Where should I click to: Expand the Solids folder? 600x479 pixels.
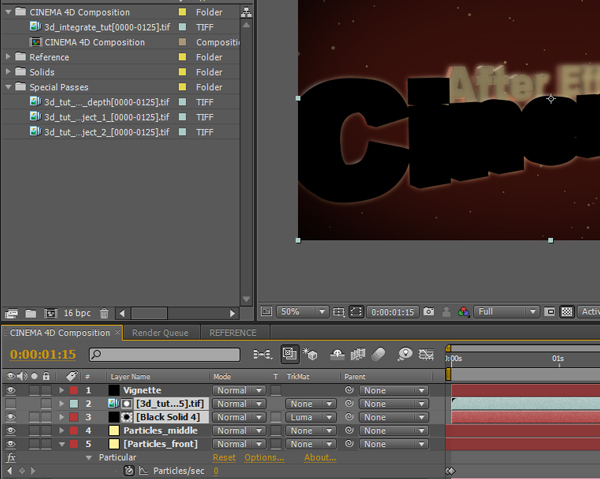pyautogui.click(x=8, y=72)
